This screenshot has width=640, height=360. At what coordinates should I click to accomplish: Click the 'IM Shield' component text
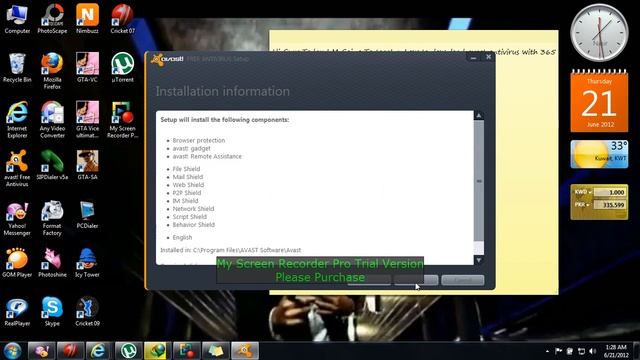coord(185,200)
